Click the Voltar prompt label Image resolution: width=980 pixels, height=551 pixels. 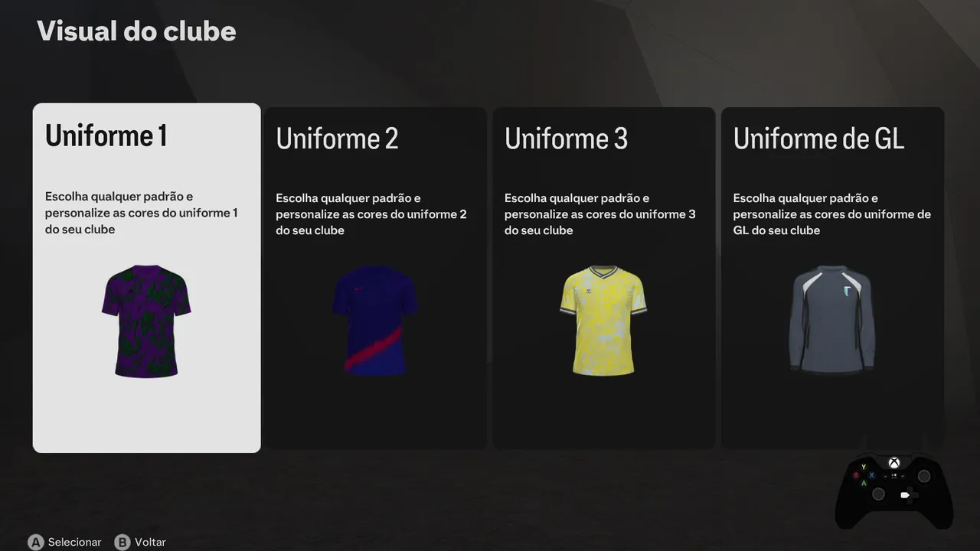(x=150, y=542)
